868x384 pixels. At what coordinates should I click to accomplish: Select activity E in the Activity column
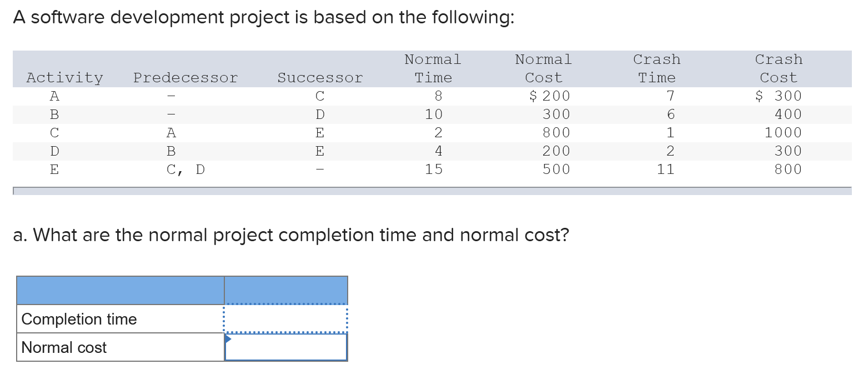click(x=54, y=169)
